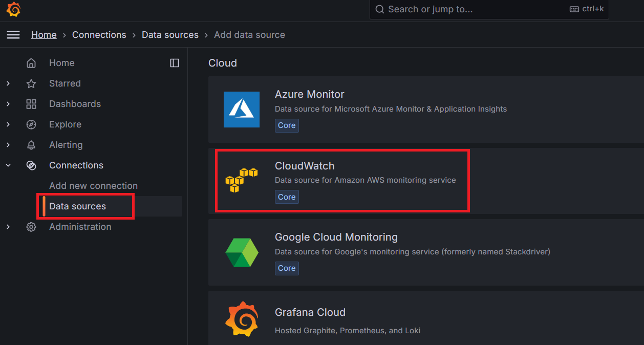Open the Home breadcrumb link
The width and height of the screenshot is (644, 345).
(x=44, y=35)
